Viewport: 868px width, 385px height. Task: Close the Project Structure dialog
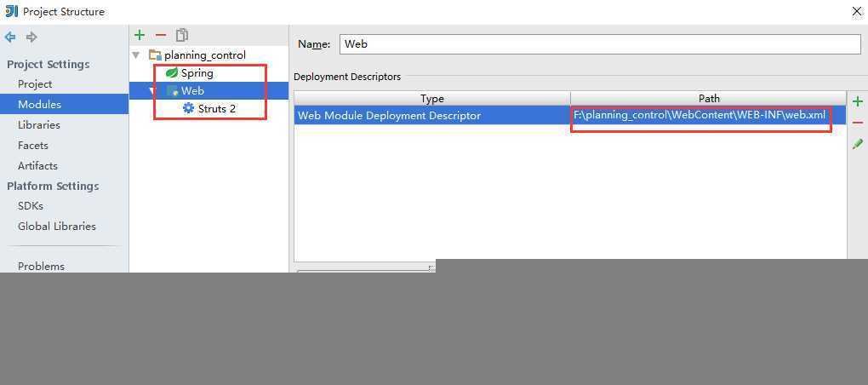click(x=856, y=11)
